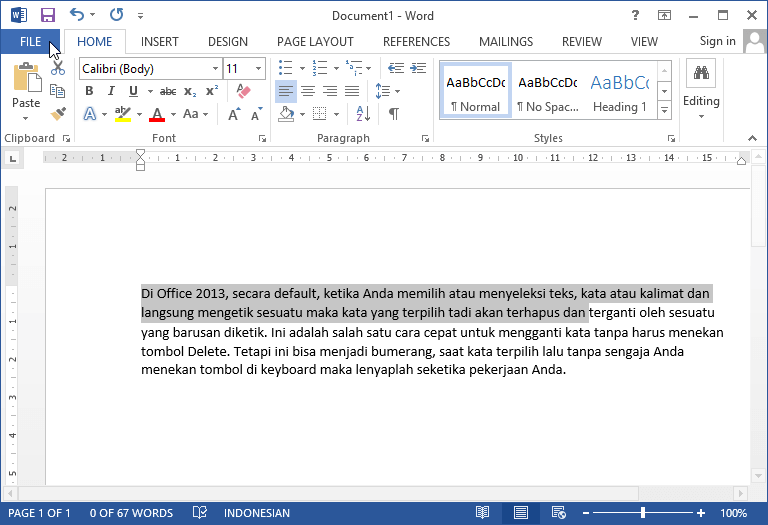Screen dimensions: 768x525
Task: Toggle Italic formatting
Action: click(x=111, y=91)
